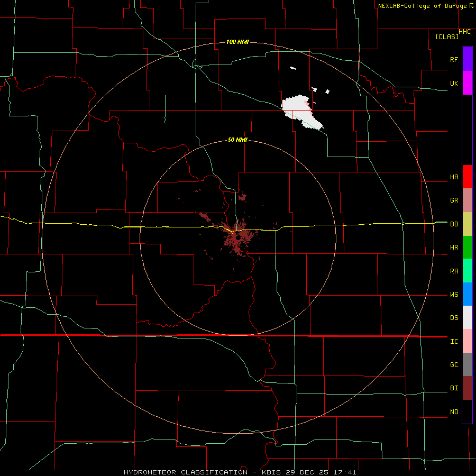Click the HA red legend swatch
This screenshot has height=476, width=476.
pyautogui.click(x=467, y=177)
